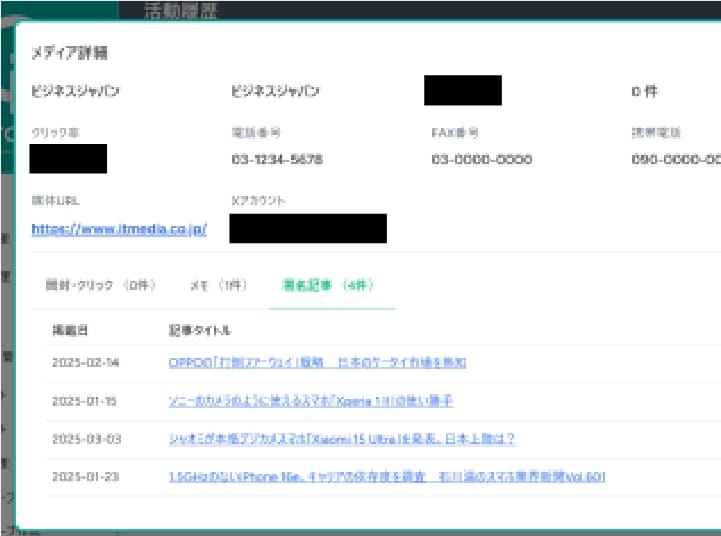Click the 活動履歴 heading in the background page
Screen dimensions: 721x536
tap(180, 10)
